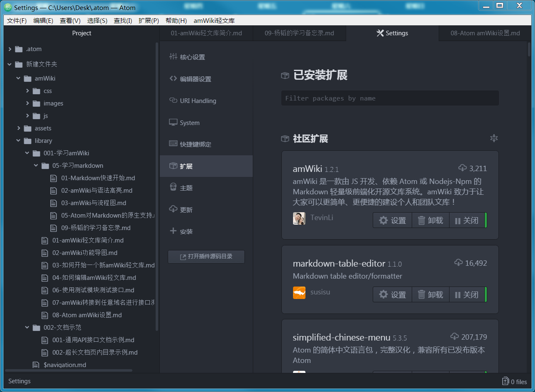The image size is (535, 392).
Task: Click folder icon of assets
Action: [x=28, y=129]
